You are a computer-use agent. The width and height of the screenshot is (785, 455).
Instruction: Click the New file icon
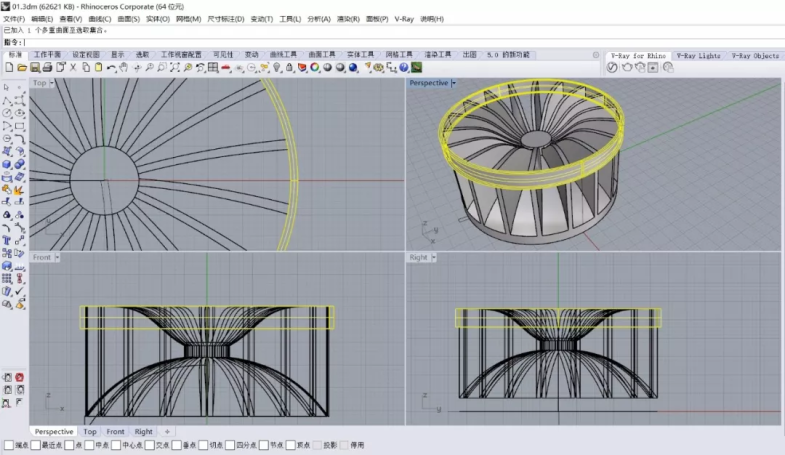(x=9, y=68)
